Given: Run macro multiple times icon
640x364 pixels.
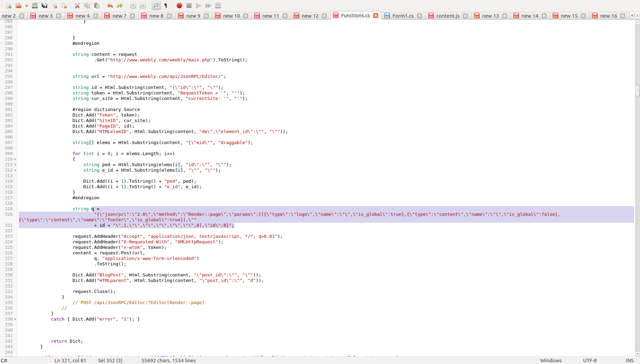Looking at the screenshot, I should [x=208, y=6].
